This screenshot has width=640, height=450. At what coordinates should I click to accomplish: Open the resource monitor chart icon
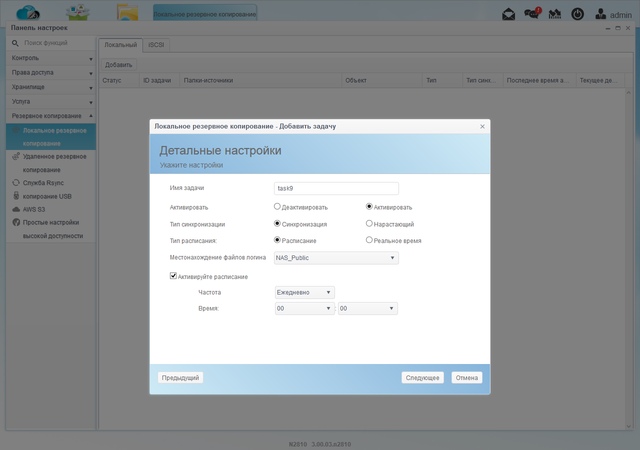click(x=554, y=14)
